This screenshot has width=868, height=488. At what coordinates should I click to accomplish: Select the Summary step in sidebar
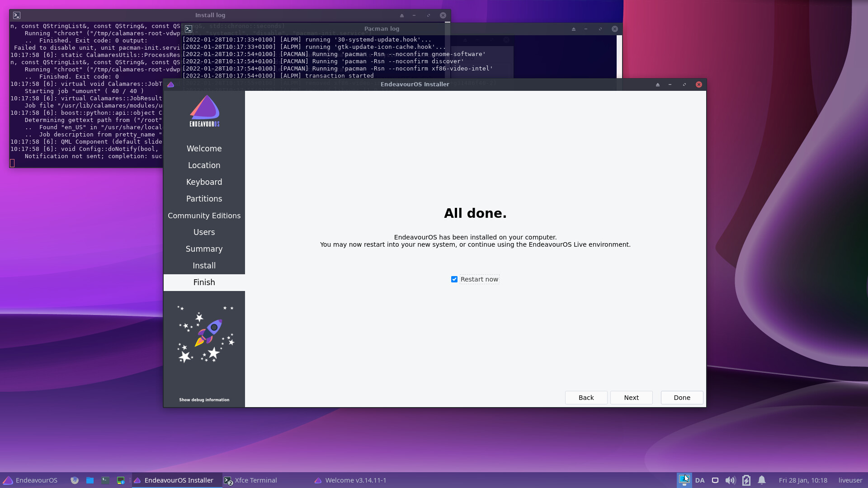(x=204, y=249)
